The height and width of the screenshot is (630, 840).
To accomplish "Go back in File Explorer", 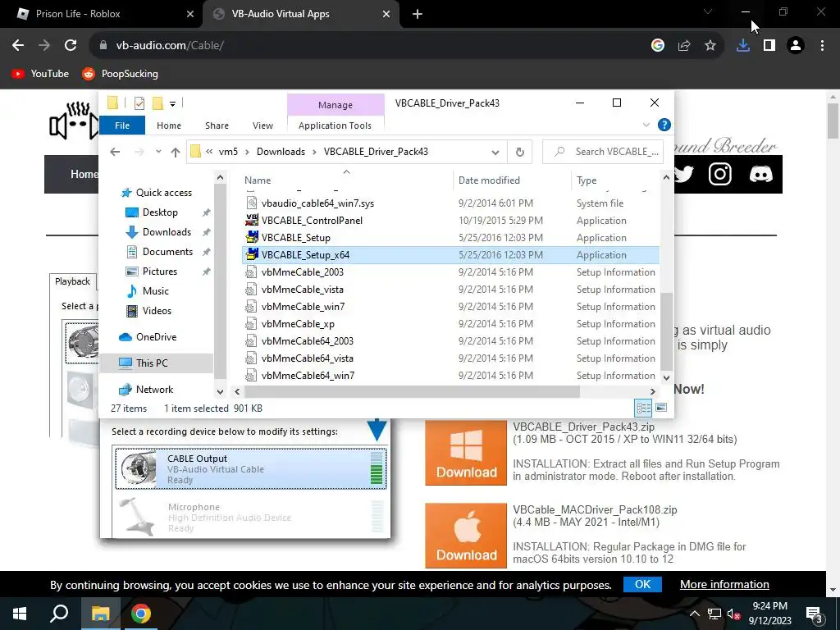I will [x=115, y=152].
